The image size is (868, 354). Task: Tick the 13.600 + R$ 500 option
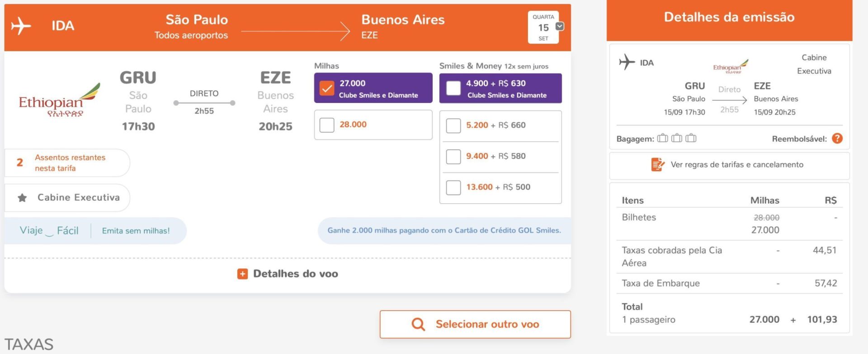[453, 187]
